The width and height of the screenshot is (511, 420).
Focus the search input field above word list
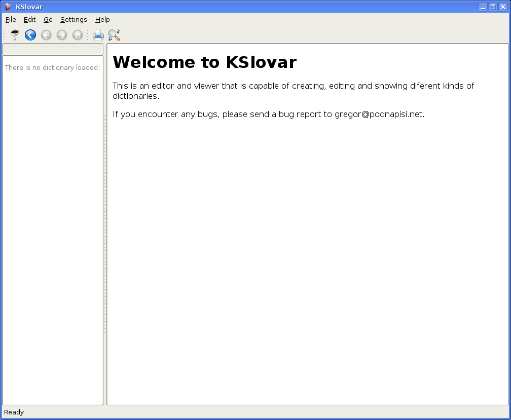pyautogui.click(x=53, y=49)
